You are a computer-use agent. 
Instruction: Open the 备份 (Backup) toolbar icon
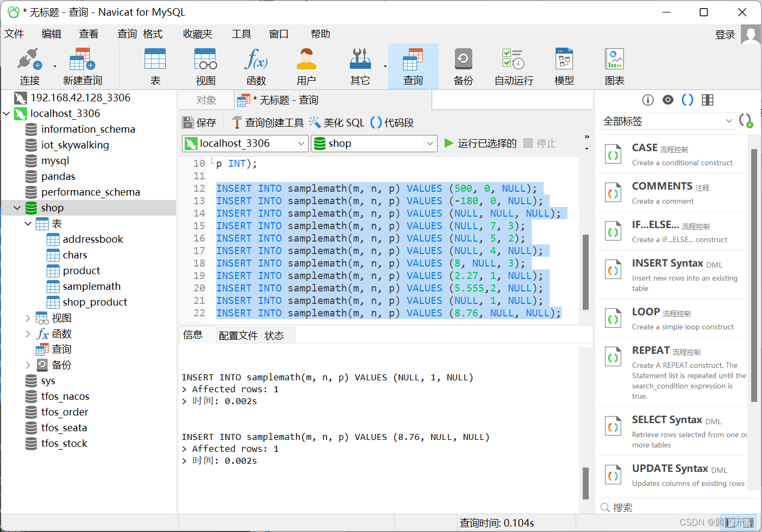463,66
